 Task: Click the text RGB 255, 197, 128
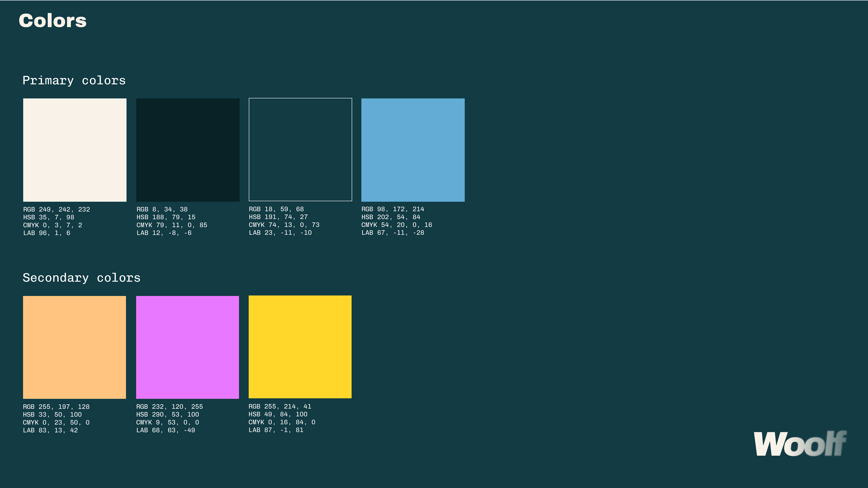pos(56,407)
